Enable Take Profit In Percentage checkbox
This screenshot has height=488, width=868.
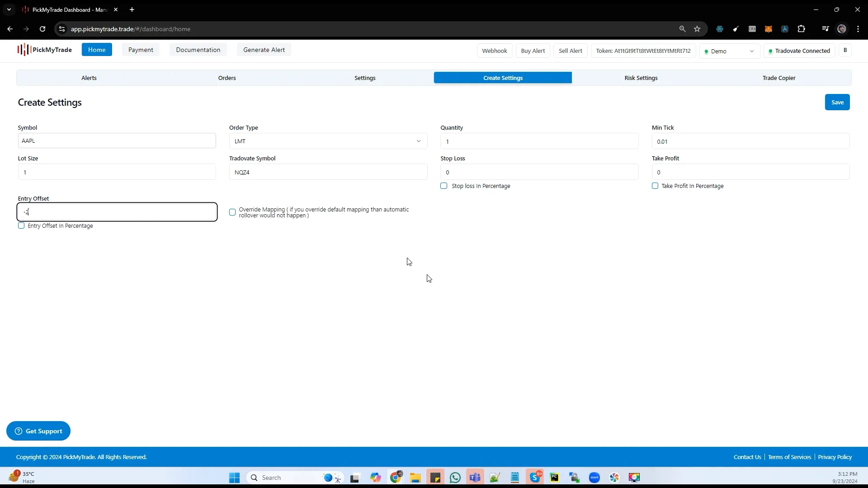click(655, 185)
